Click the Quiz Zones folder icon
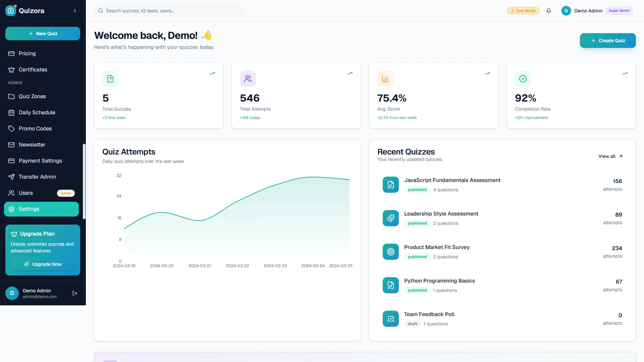Image resolution: width=644 pixels, height=362 pixels. pos(11,97)
